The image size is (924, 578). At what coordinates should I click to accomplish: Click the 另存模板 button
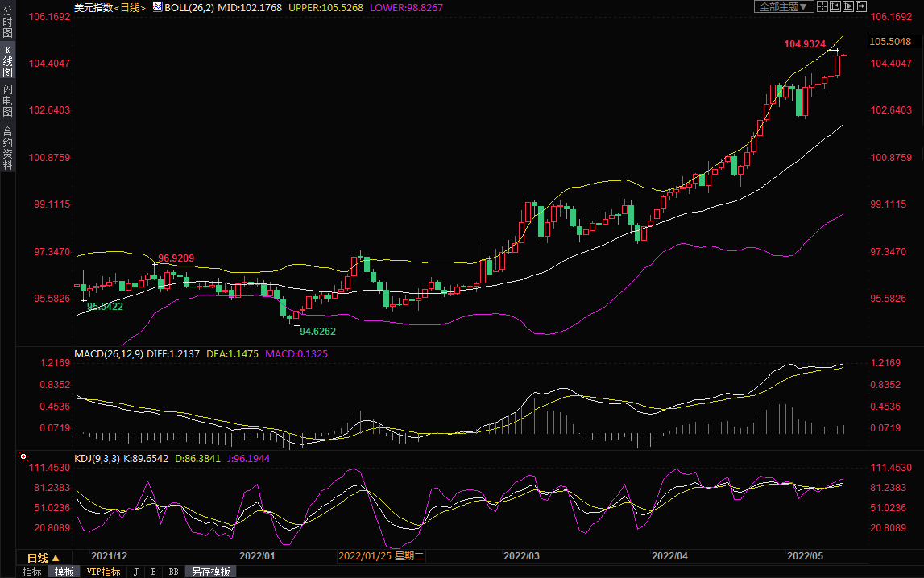[x=211, y=572]
